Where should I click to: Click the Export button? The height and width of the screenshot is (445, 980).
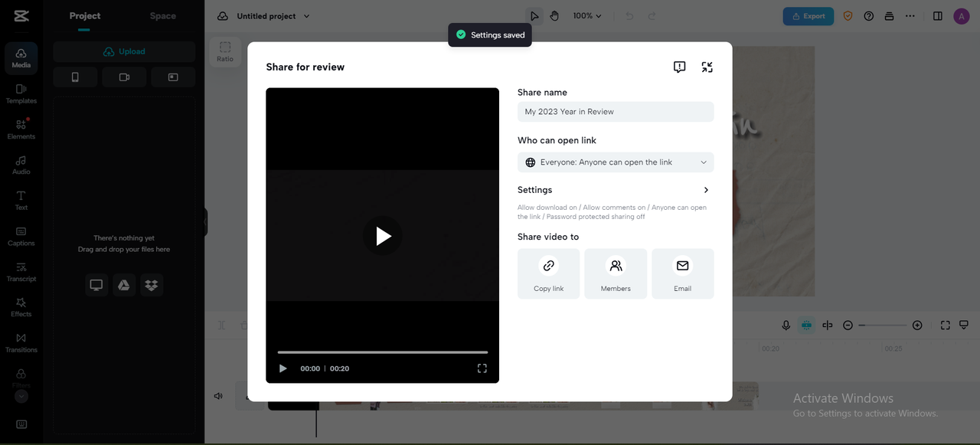click(x=808, y=16)
